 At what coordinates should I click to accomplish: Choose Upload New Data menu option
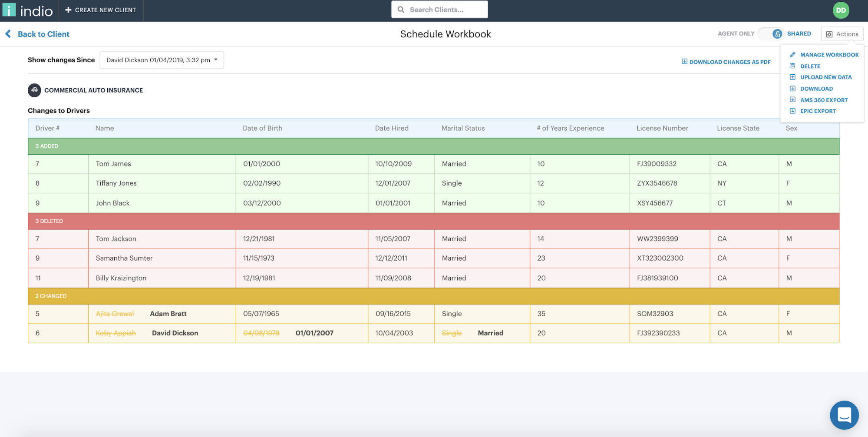[825, 77]
